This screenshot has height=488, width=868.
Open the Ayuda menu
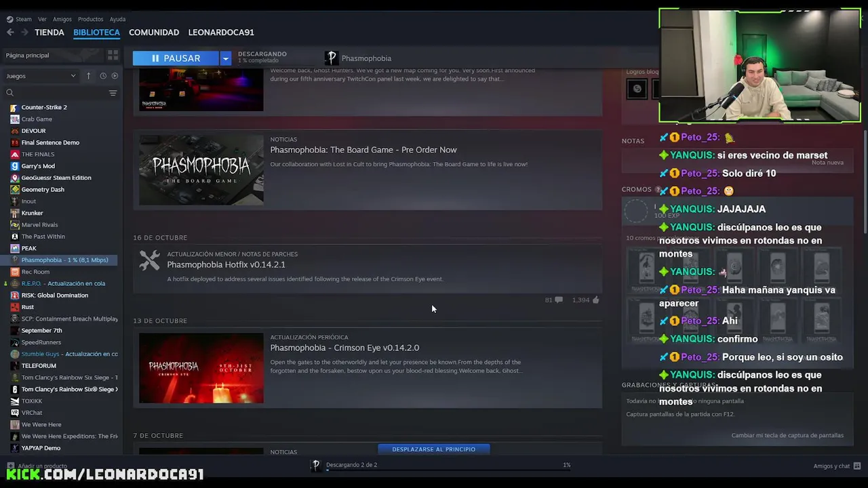coord(117,19)
